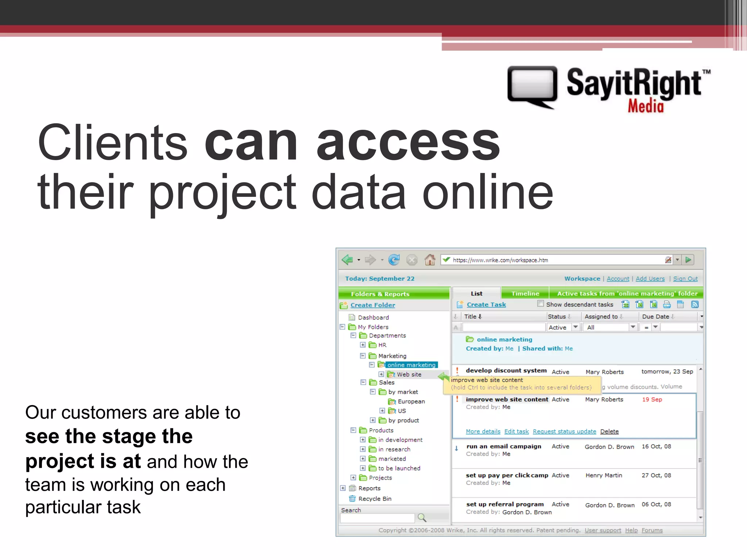Go to the browser Home page
This screenshot has width=747, height=560.
(x=430, y=260)
